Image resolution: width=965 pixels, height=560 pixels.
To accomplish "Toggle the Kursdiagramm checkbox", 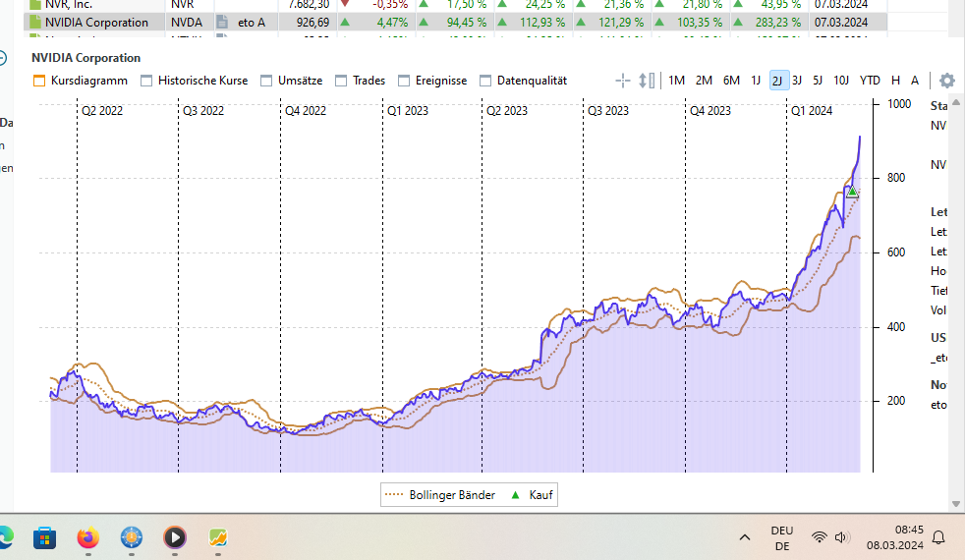I will pos(39,81).
